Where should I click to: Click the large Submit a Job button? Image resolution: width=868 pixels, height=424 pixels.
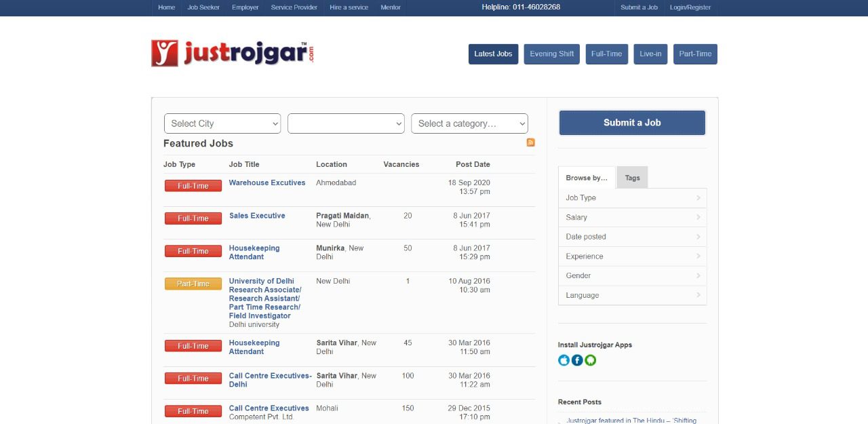point(632,123)
